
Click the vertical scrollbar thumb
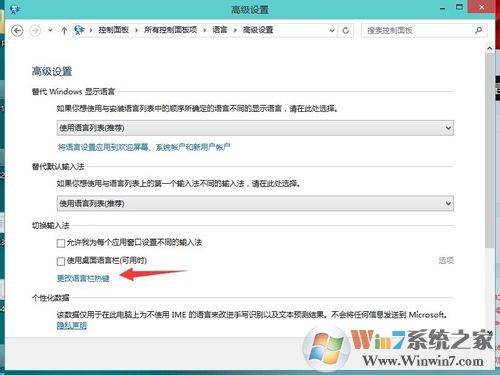[489, 150]
